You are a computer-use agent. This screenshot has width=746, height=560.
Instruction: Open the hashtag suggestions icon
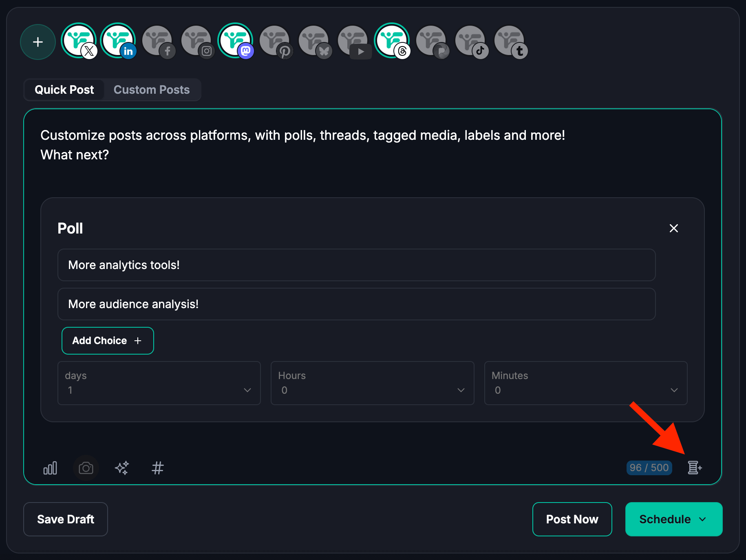point(157,468)
